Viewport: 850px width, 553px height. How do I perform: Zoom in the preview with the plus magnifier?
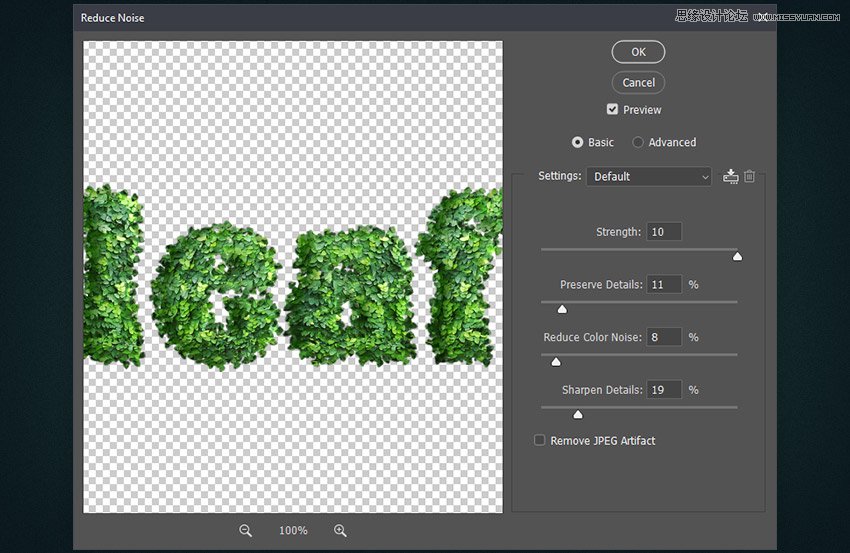[x=340, y=531]
